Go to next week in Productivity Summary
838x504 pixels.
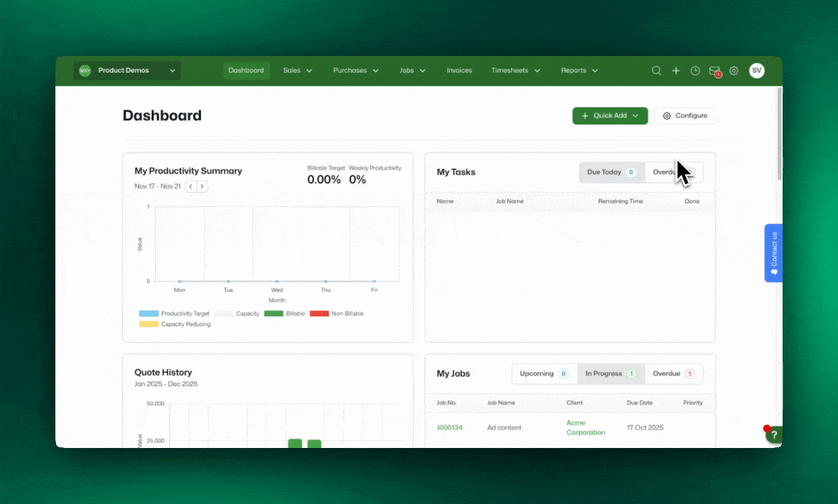(x=202, y=186)
